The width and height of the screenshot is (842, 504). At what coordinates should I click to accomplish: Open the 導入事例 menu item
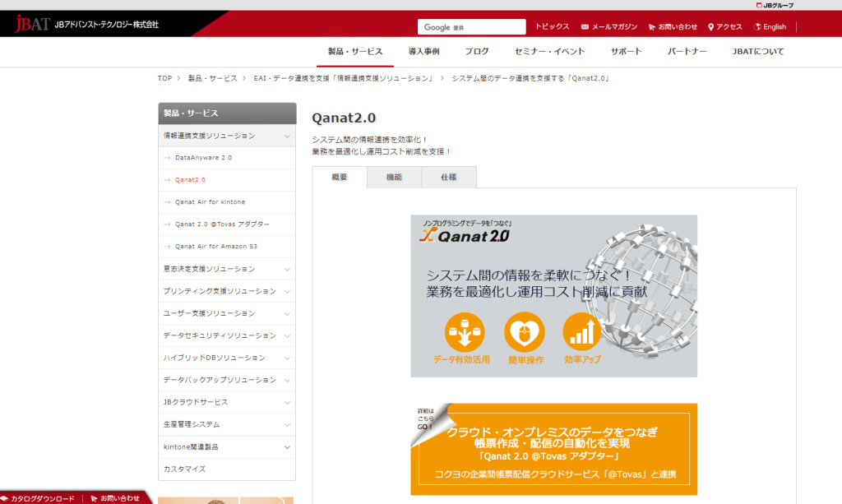[x=423, y=52]
